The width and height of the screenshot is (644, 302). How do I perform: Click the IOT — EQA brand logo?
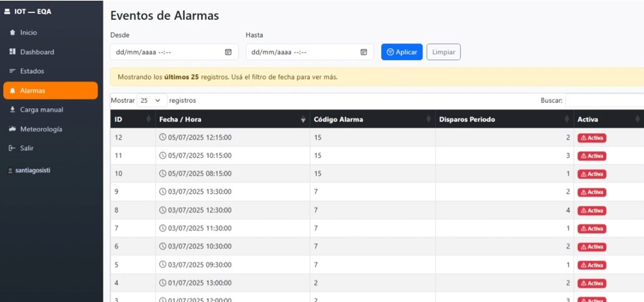(28, 12)
